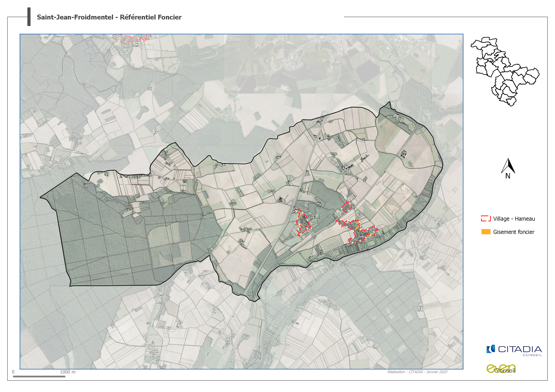
Task: Click the letter N under north arrow
Action: (508, 176)
